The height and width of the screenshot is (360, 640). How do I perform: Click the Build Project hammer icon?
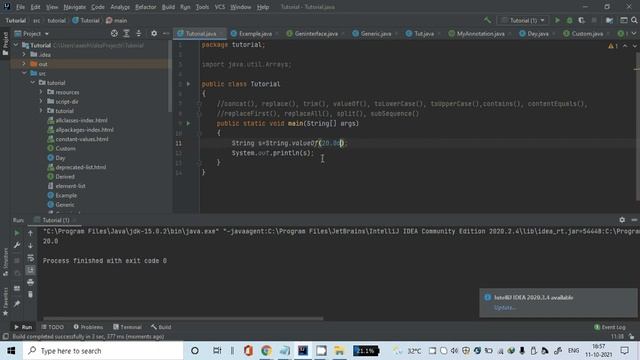pyautogui.click(x=487, y=20)
